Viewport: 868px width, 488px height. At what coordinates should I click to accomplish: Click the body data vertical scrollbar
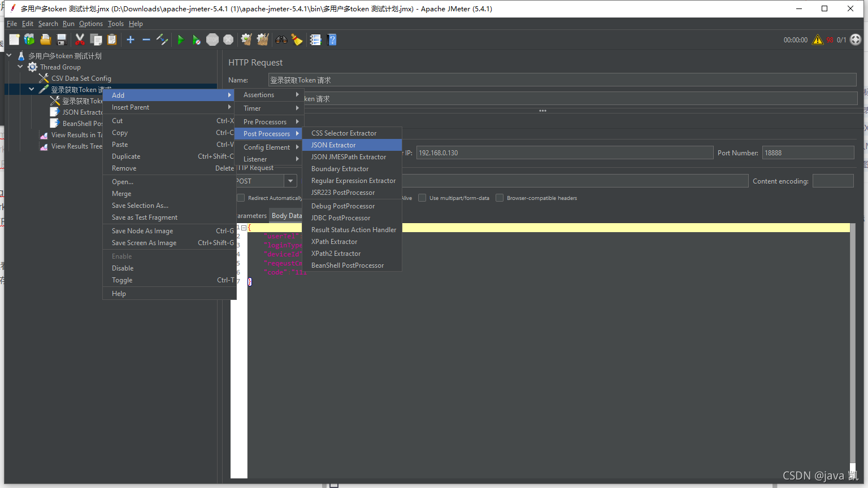pos(853,350)
